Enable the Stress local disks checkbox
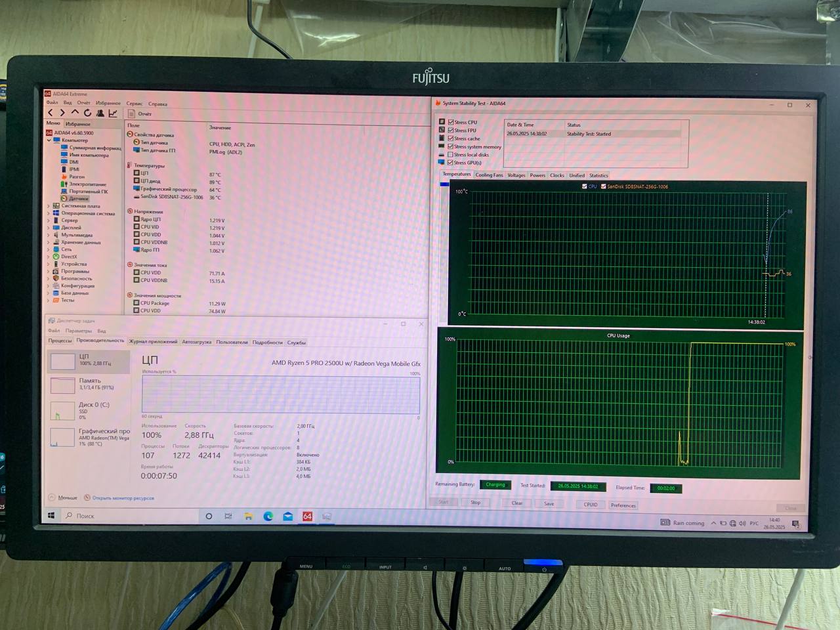 [451, 155]
